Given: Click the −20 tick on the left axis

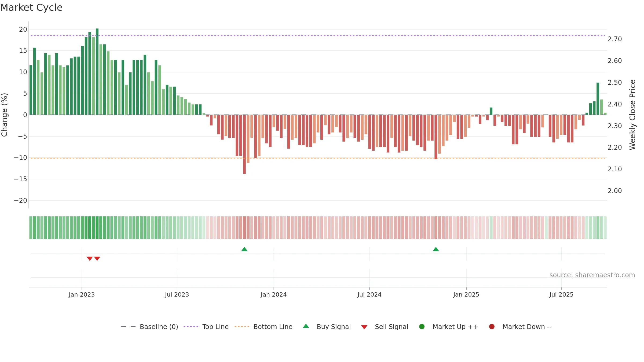Looking at the screenshot, I should 21,201.
